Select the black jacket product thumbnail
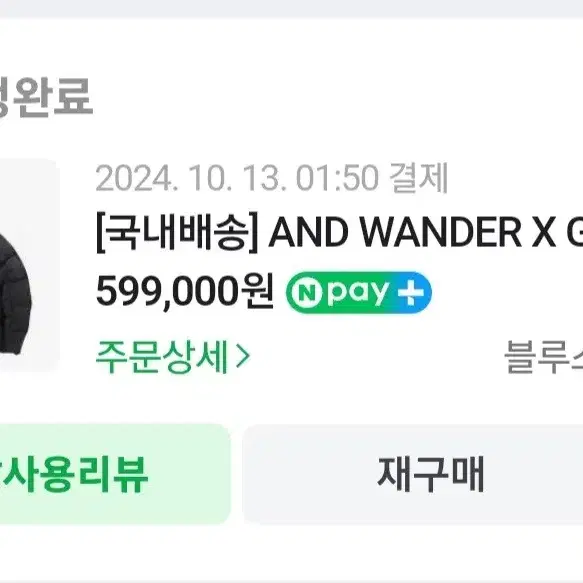 [x=29, y=265]
